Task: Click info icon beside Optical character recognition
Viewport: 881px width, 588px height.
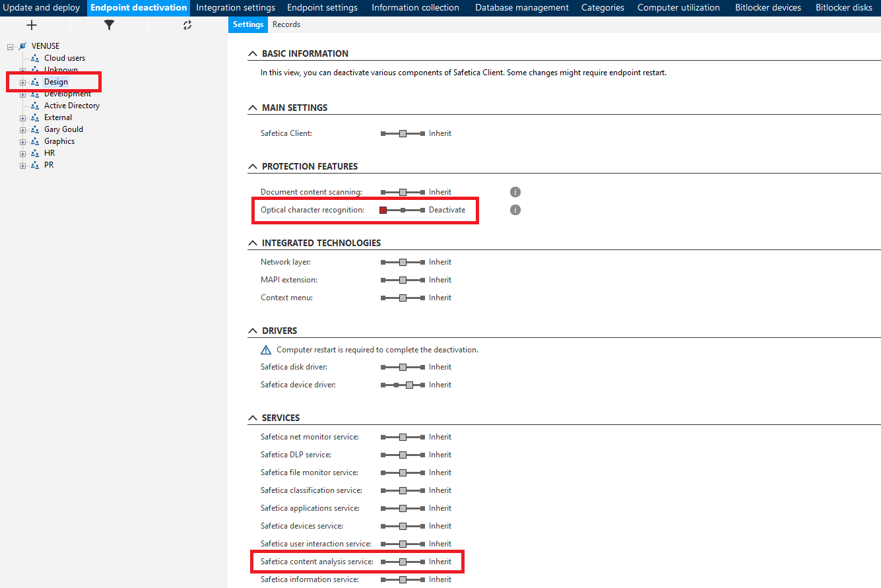Action: coord(515,210)
